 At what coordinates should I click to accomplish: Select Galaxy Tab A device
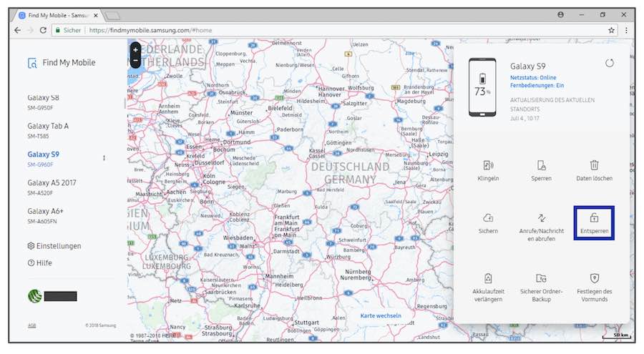48,130
